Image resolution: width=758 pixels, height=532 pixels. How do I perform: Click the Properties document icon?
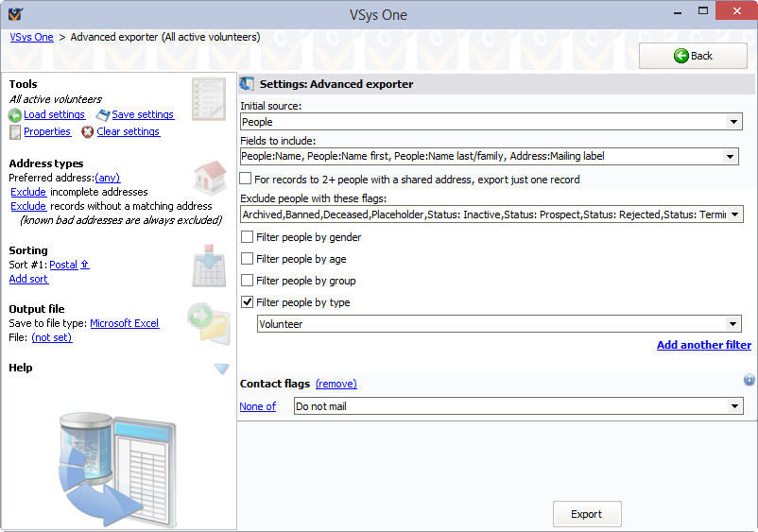tap(15, 132)
